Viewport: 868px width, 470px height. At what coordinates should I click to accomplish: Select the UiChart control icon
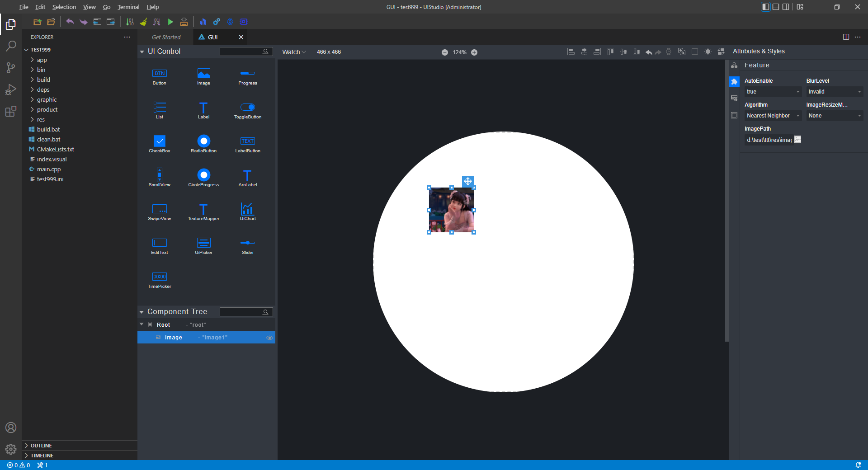pos(247,209)
